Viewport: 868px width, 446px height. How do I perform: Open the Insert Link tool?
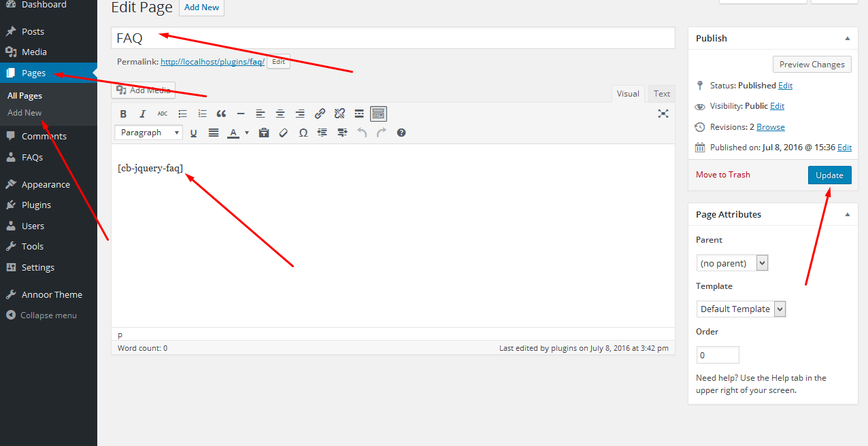point(320,113)
